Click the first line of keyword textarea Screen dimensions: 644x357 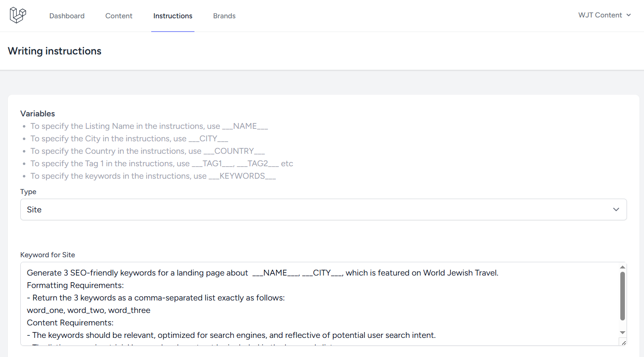(262, 273)
